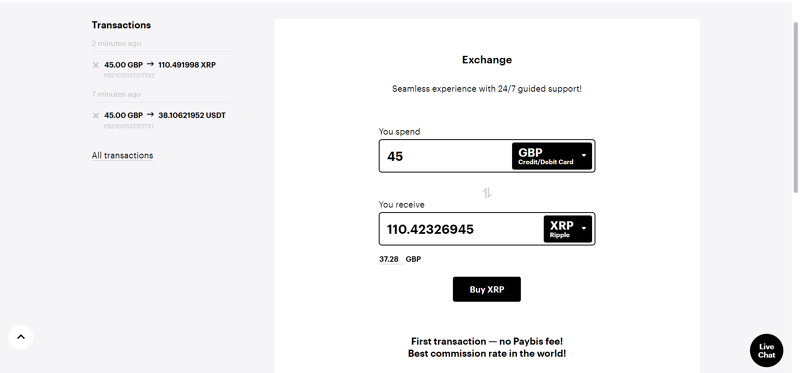Expand the XRP currency dropdown arrow

[x=584, y=229]
